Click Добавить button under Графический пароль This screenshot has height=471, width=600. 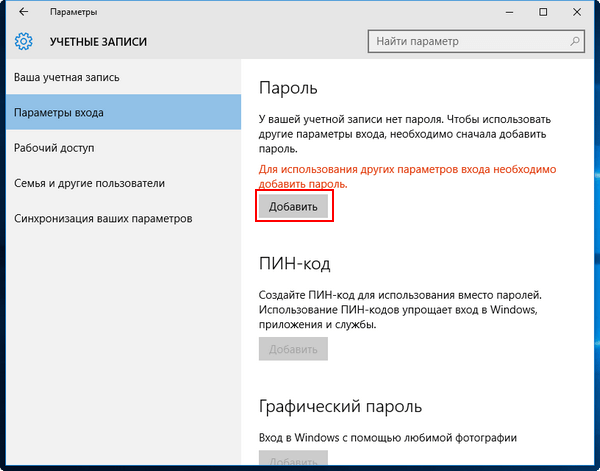point(293,461)
